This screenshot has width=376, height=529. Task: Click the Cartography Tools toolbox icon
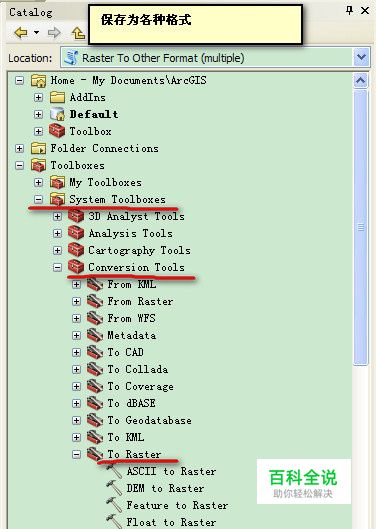coord(76,250)
